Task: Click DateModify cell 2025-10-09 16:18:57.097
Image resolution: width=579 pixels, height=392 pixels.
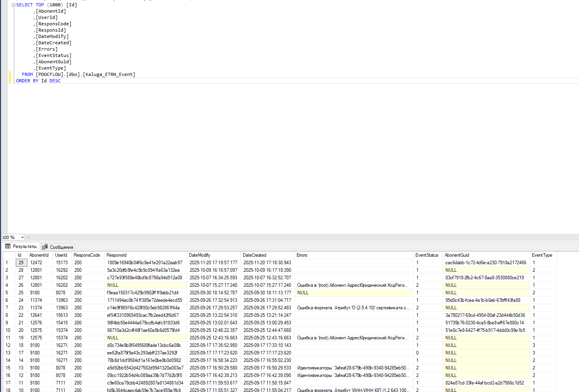Action: coord(213,270)
